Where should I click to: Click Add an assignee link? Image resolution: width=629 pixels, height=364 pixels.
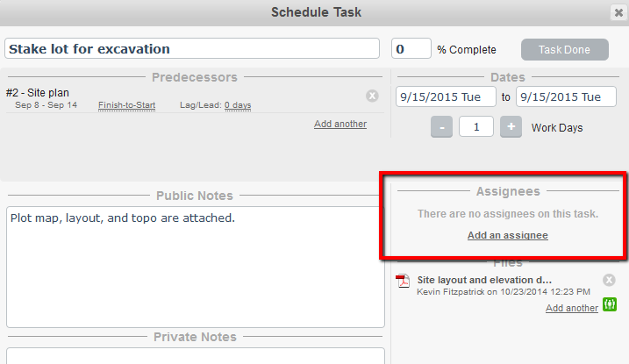tap(507, 235)
